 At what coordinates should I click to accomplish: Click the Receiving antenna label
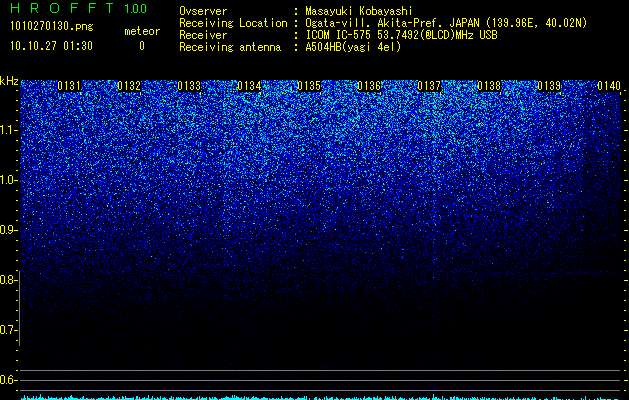[x=230, y=47]
